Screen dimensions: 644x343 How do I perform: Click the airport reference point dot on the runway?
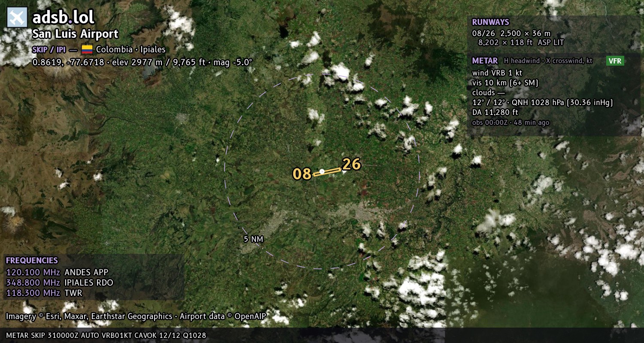coord(322,171)
